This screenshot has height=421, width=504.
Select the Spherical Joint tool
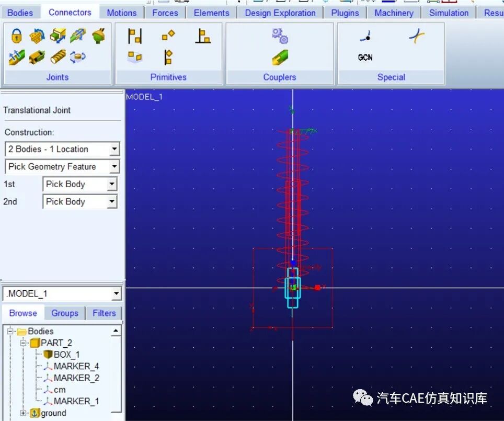click(x=99, y=36)
